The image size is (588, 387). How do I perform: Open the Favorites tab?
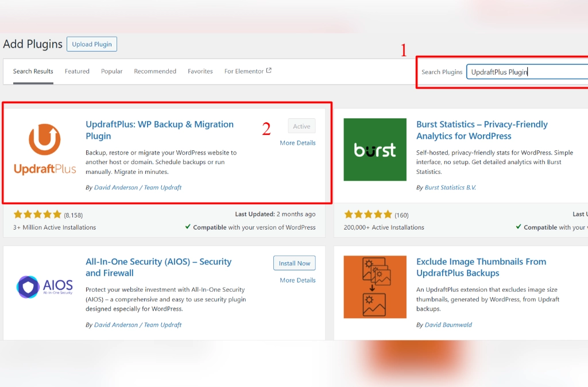coord(200,71)
